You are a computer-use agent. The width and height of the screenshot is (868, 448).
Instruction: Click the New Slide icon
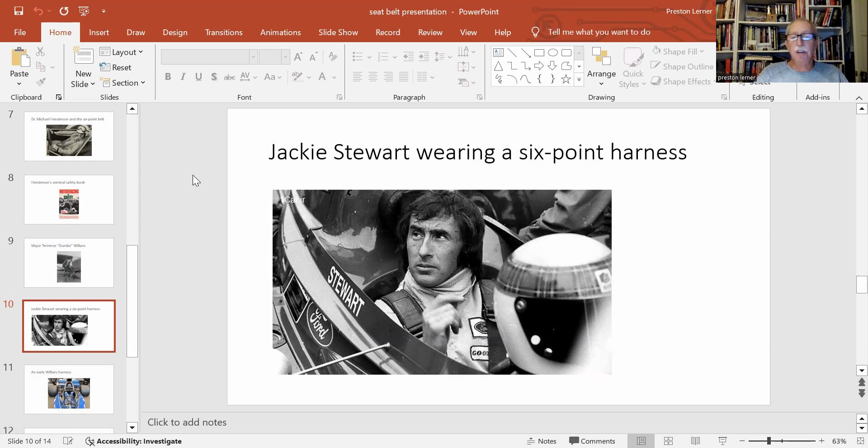pyautogui.click(x=83, y=56)
